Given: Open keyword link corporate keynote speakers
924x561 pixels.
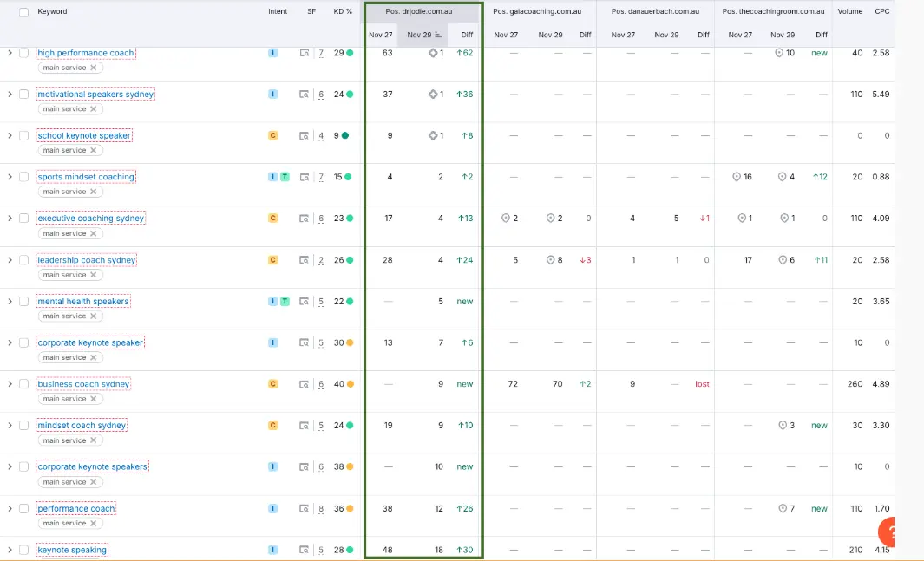Looking at the screenshot, I should pos(93,466).
